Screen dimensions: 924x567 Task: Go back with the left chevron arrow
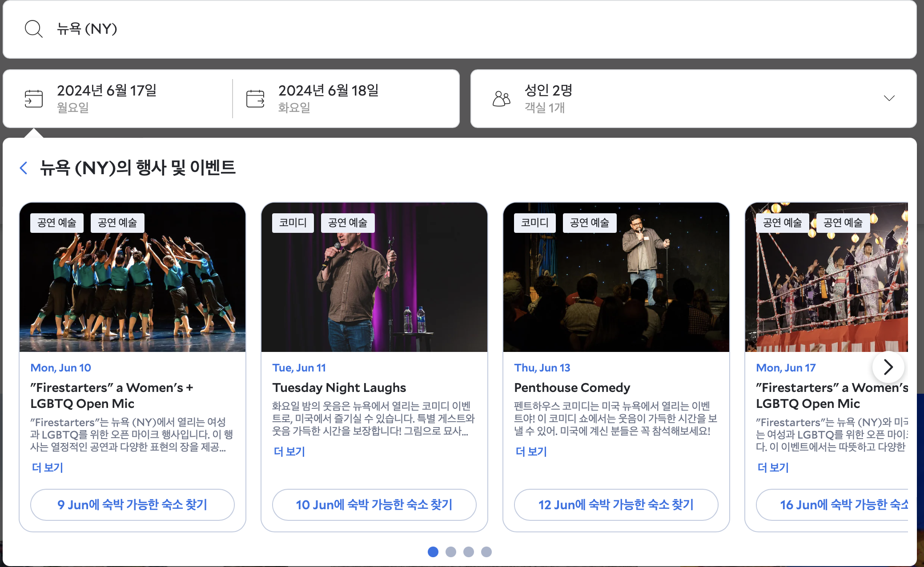click(x=24, y=168)
